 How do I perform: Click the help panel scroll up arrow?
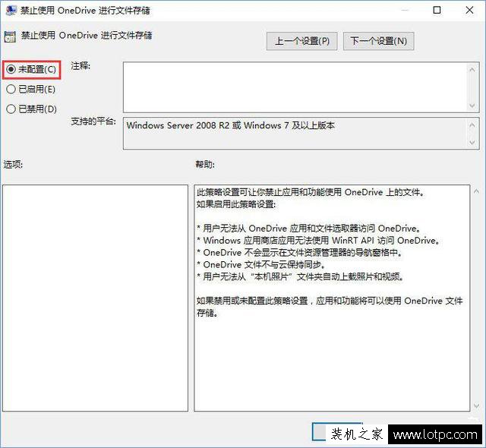pyautogui.click(x=476, y=191)
